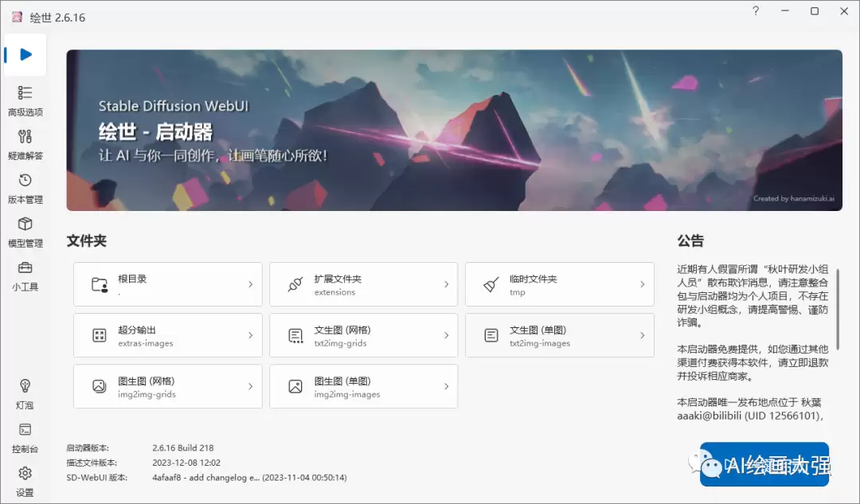Viewport: 860px width, 504px height.
Task: Open 高级选项 advanced options sidebar icon
Action: coord(25,92)
